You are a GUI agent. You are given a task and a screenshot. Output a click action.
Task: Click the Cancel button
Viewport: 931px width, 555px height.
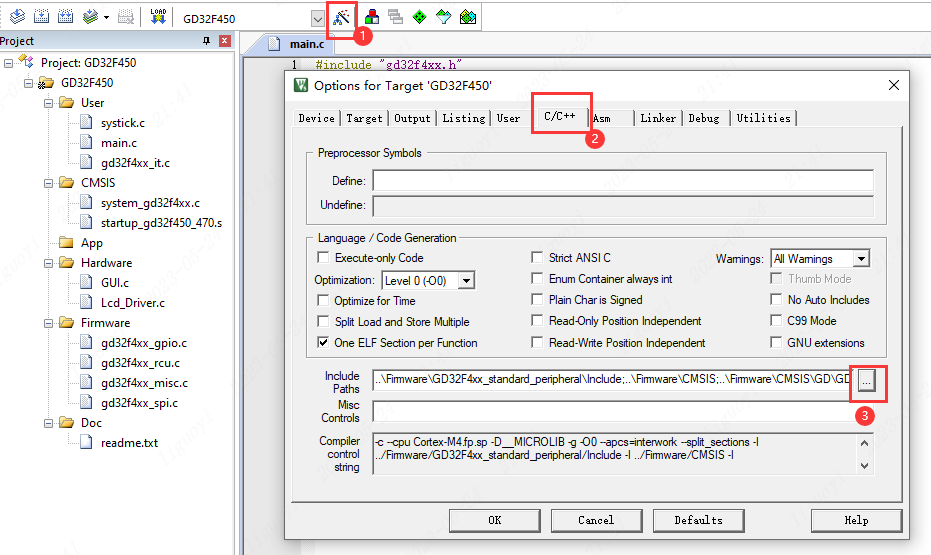(x=596, y=521)
